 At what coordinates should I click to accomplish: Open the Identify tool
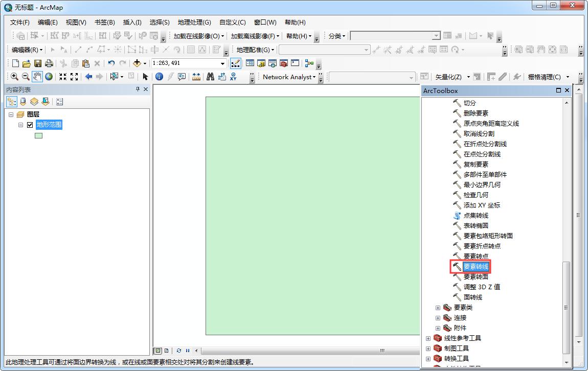[160, 77]
